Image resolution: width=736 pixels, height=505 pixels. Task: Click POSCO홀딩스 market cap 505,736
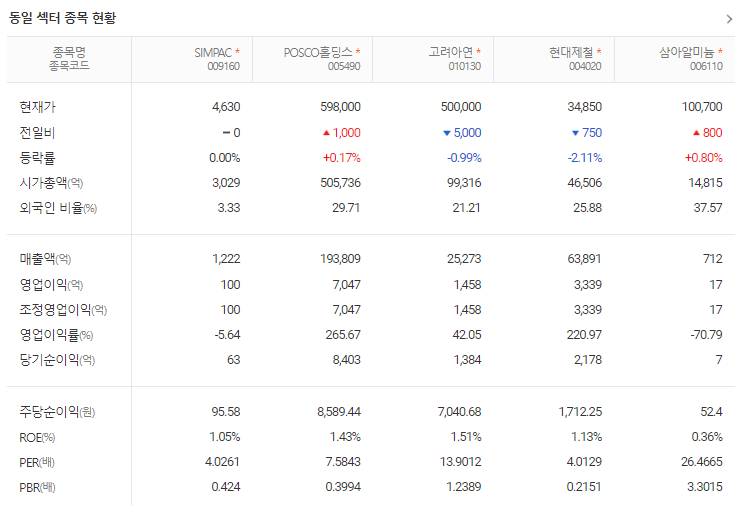click(340, 183)
